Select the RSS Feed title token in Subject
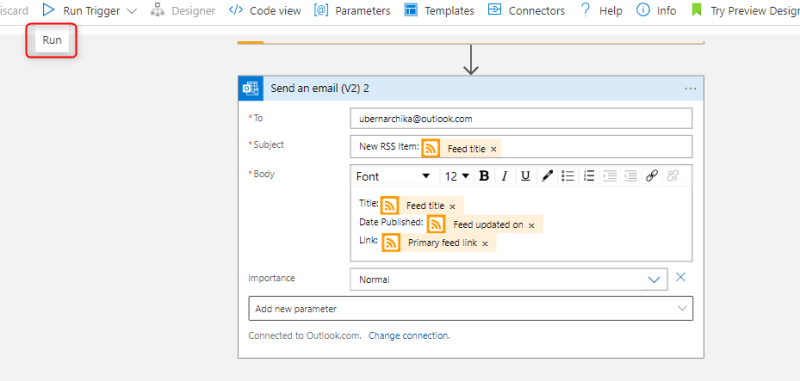Image resolution: width=800 pixels, height=381 pixels. coord(462,148)
